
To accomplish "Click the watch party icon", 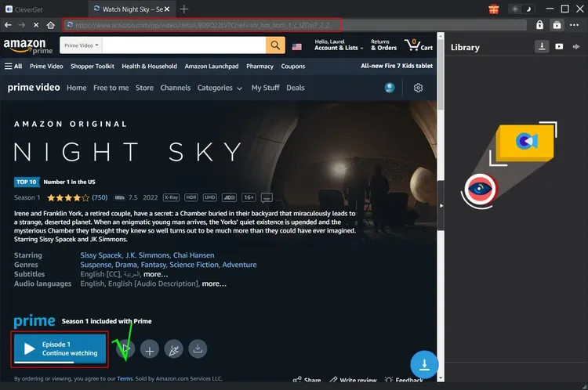I will tap(174, 349).
